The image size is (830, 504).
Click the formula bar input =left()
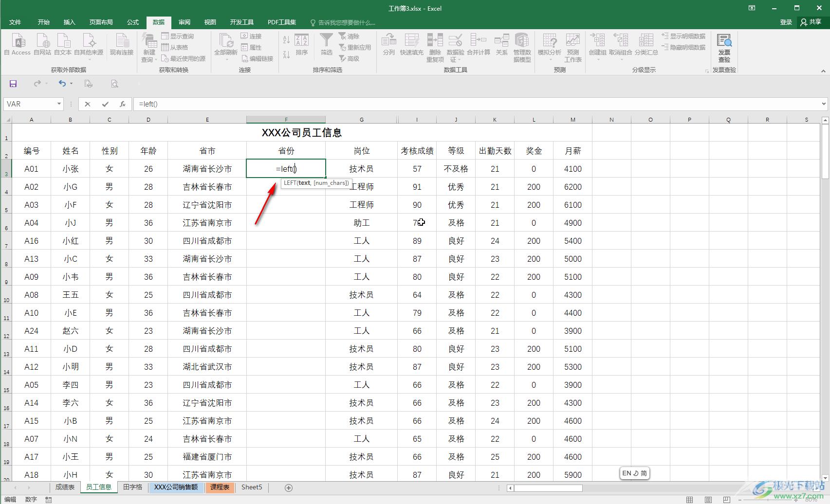[477, 104]
